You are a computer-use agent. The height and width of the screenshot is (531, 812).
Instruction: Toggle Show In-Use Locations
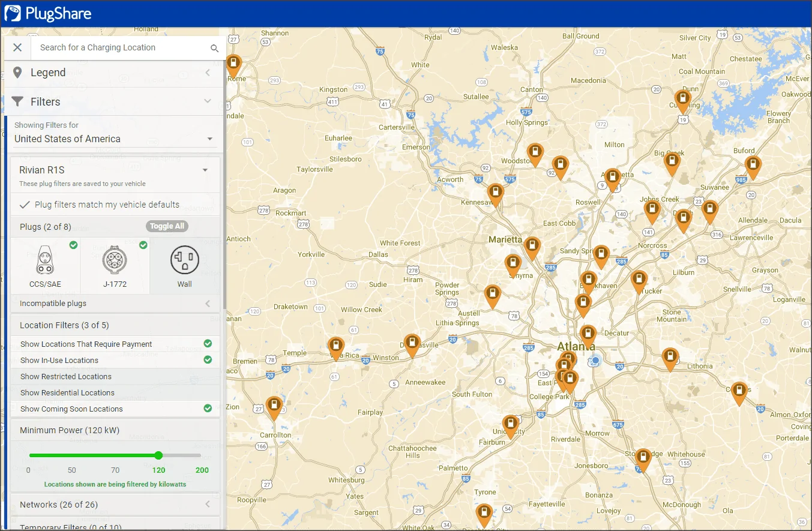(x=115, y=360)
